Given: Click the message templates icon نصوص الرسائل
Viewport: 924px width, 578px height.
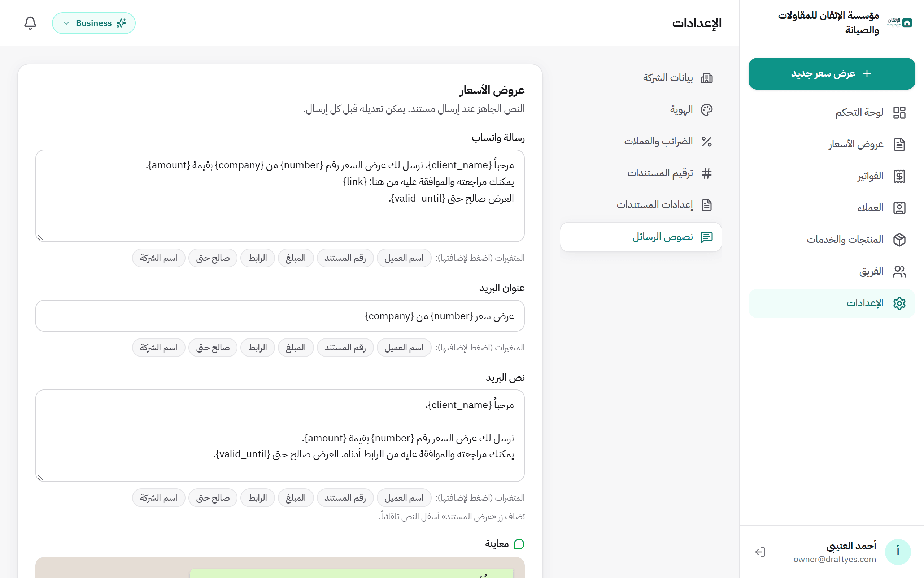Looking at the screenshot, I should coord(706,237).
